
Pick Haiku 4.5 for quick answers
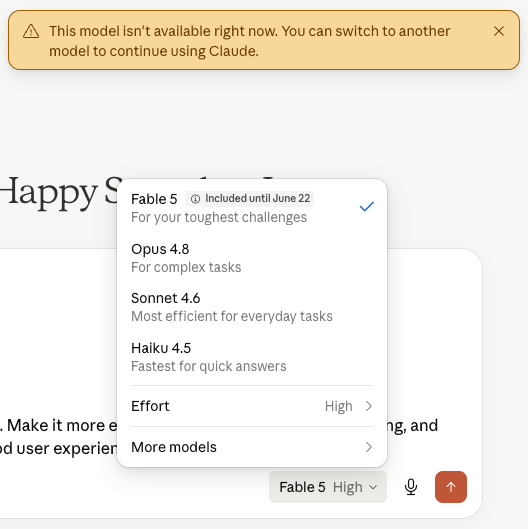(252, 357)
